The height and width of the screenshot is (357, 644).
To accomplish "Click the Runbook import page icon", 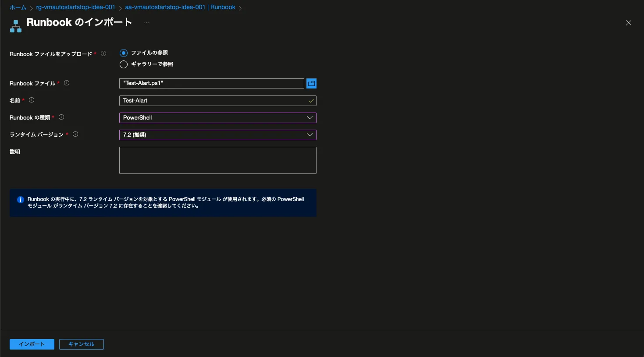I will [x=16, y=26].
